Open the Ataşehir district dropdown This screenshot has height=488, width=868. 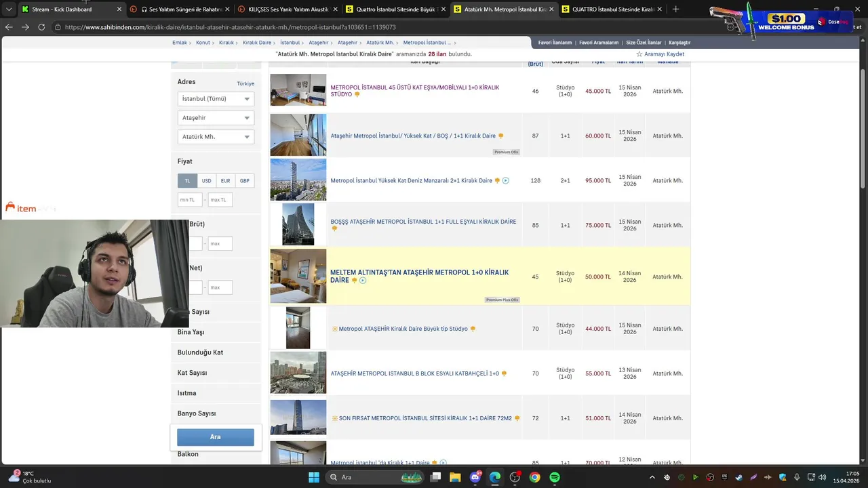point(216,118)
